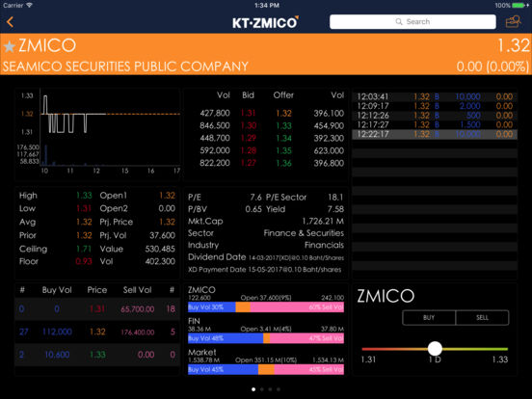This screenshot has height=399, width=532.
Task: Select the SELL button
Action: (482, 318)
